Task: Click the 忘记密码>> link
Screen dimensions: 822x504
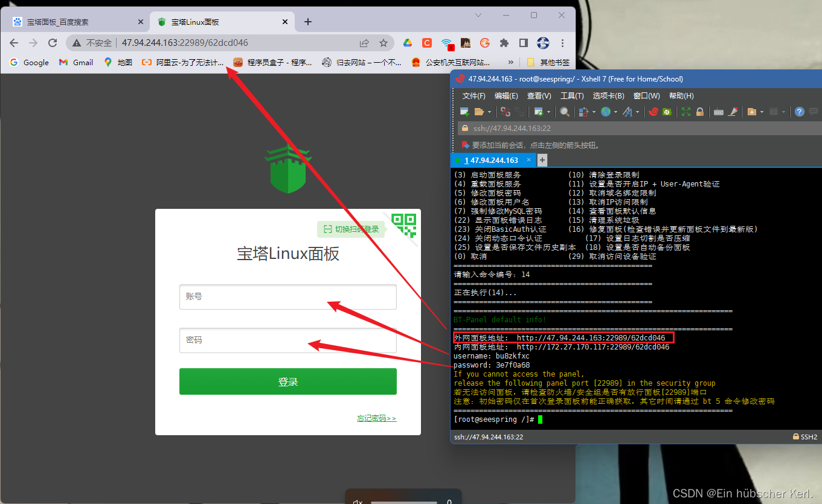Action: (377, 418)
